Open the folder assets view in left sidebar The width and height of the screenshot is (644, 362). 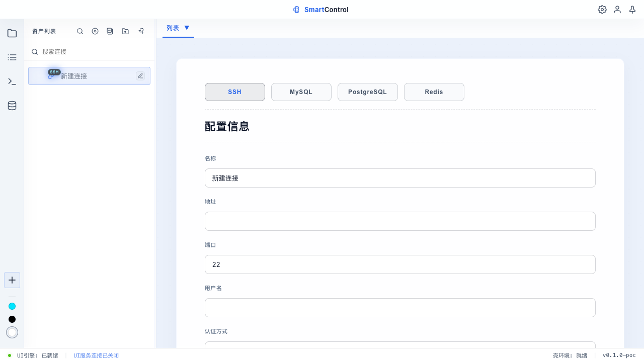pyautogui.click(x=12, y=33)
